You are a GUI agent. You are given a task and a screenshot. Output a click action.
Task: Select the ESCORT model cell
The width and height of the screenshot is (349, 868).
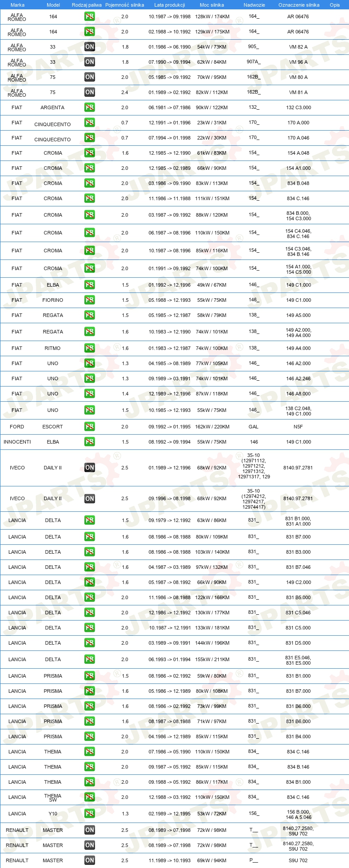pyautogui.click(x=53, y=427)
